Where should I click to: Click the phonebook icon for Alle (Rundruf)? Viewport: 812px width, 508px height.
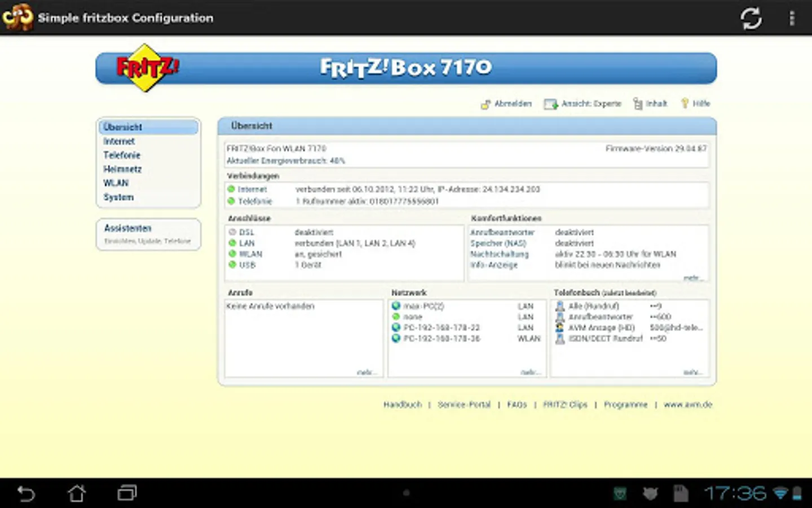coord(560,306)
